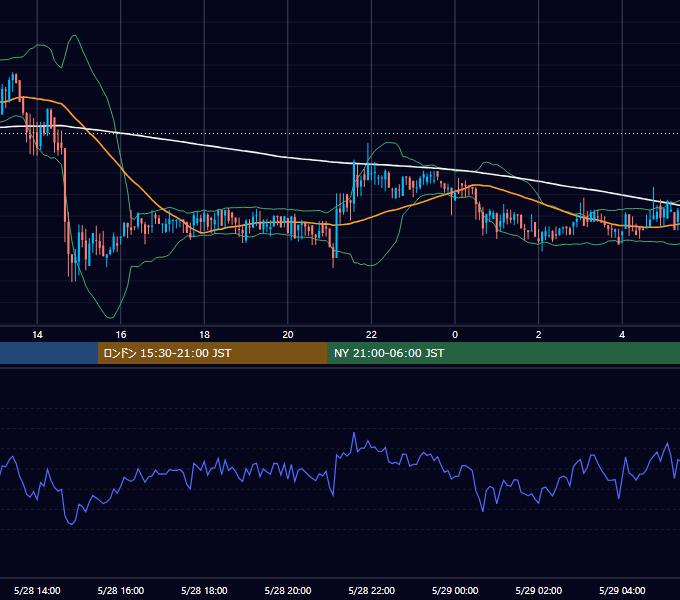
Task: Click hour label 20 on upper axis
Action: coord(288,334)
